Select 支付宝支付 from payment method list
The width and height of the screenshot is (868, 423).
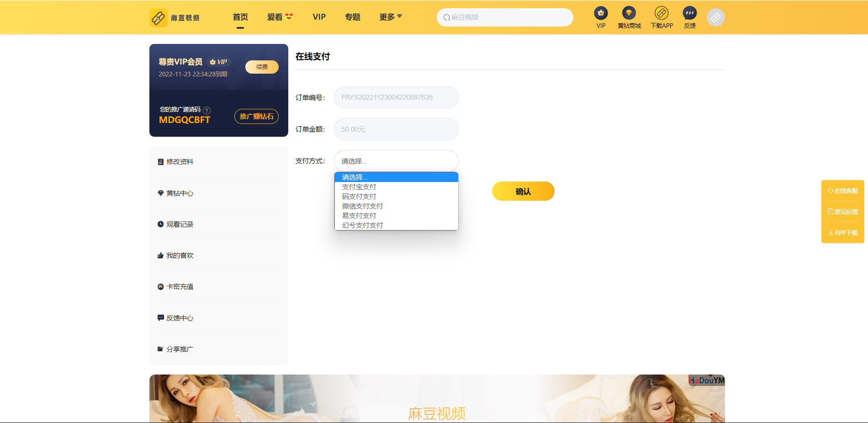click(x=359, y=187)
